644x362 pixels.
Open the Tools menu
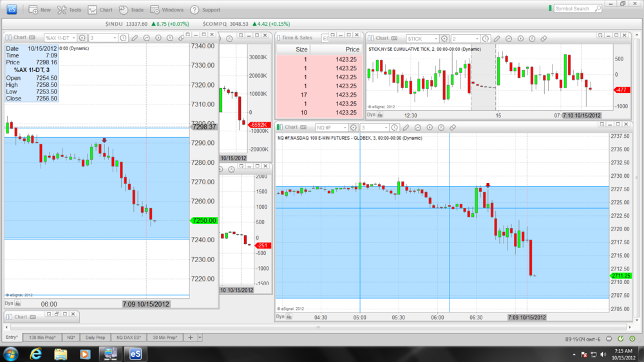coord(69,10)
